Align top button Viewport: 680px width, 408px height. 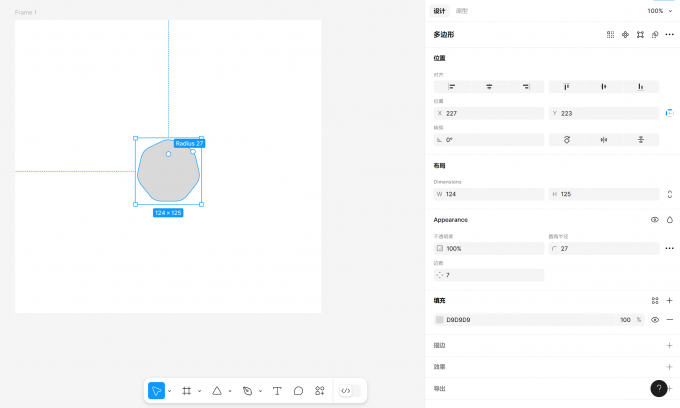click(567, 87)
